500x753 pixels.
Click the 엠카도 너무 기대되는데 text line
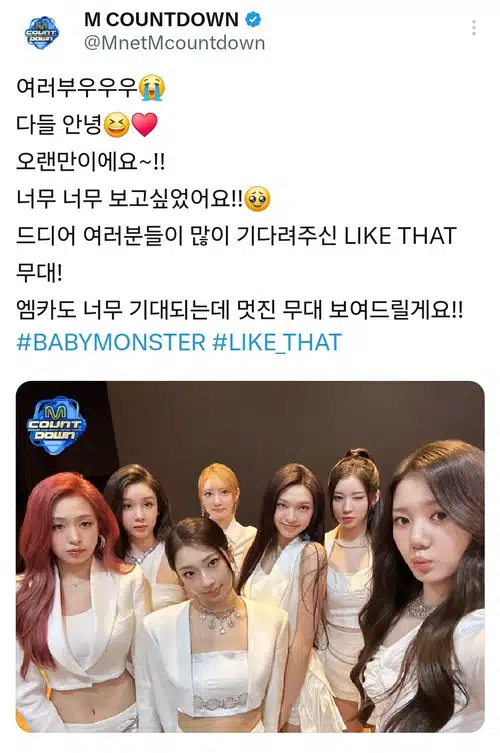[x=240, y=310]
